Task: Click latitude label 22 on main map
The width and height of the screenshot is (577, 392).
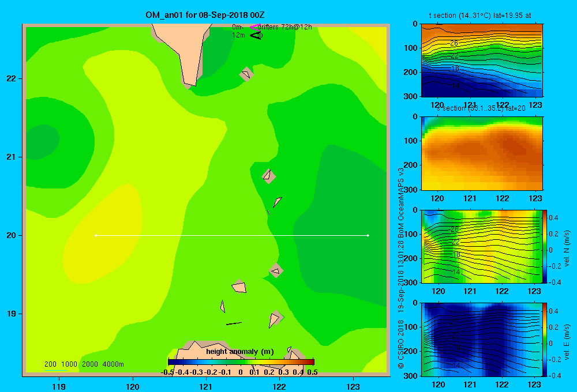Action: 12,79
